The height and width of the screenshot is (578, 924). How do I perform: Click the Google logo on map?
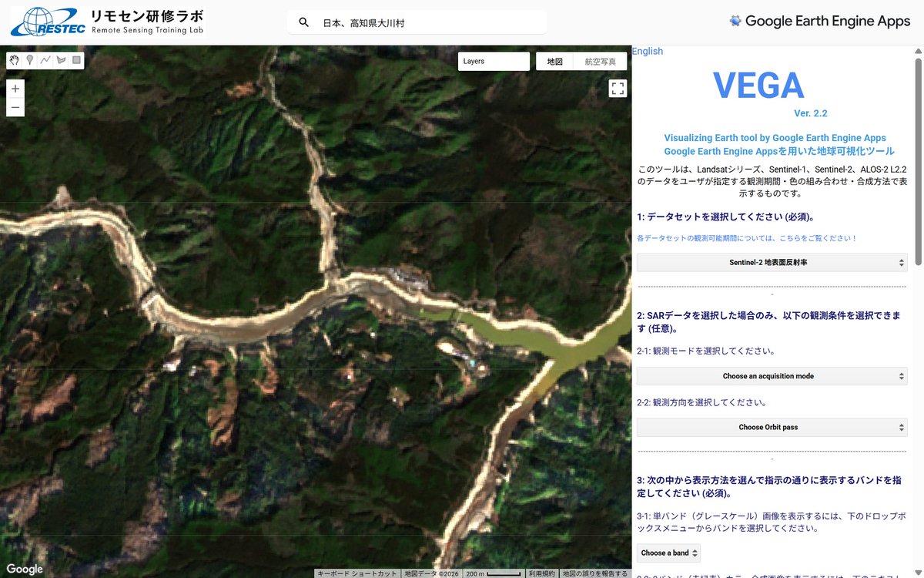click(x=25, y=569)
